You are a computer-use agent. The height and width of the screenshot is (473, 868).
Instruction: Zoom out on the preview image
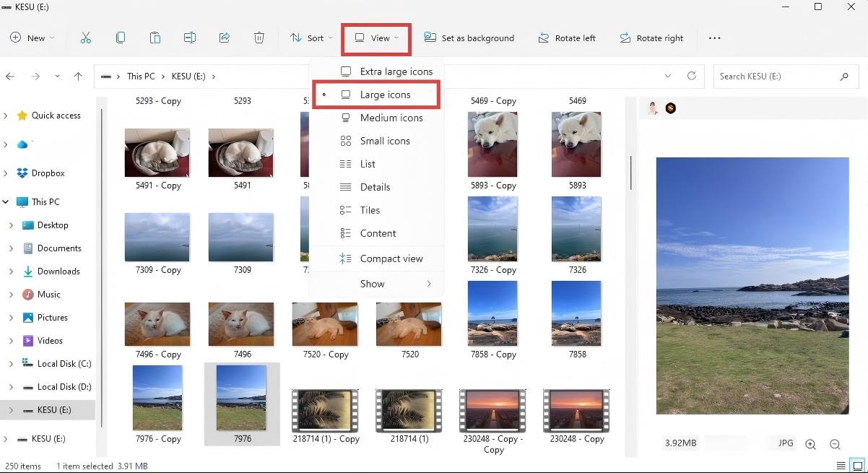835,444
